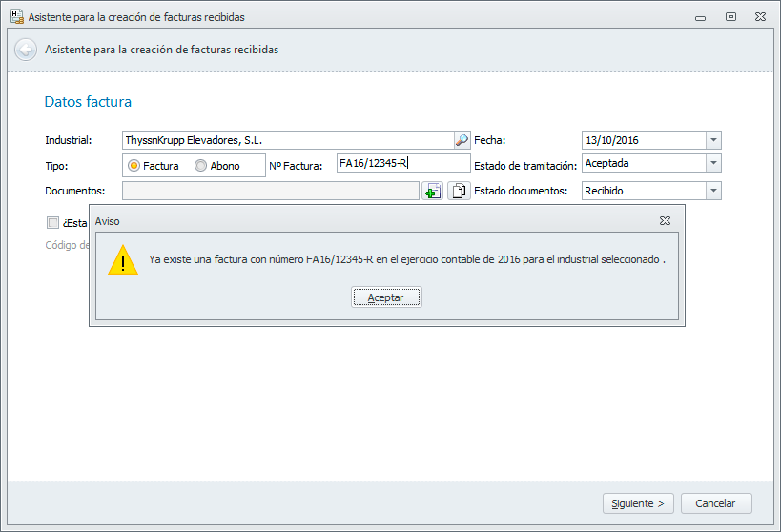Expand Estado documentos dropdown arrow
Image resolution: width=781 pixels, height=532 pixels.
pyautogui.click(x=713, y=191)
